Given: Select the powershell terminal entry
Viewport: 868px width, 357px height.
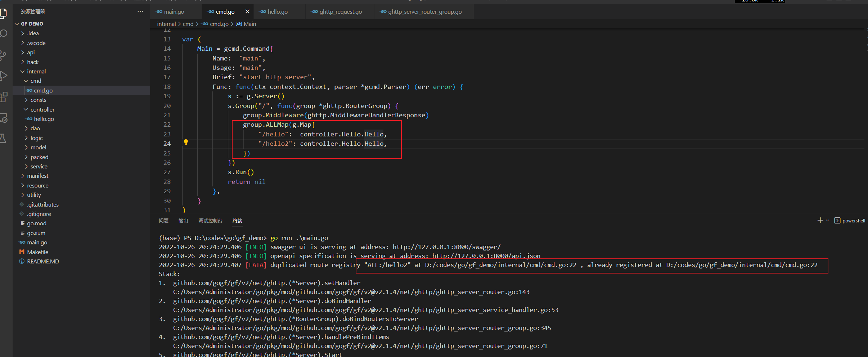Looking at the screenshot, I should pyautogui.click(x=853, y=220).
